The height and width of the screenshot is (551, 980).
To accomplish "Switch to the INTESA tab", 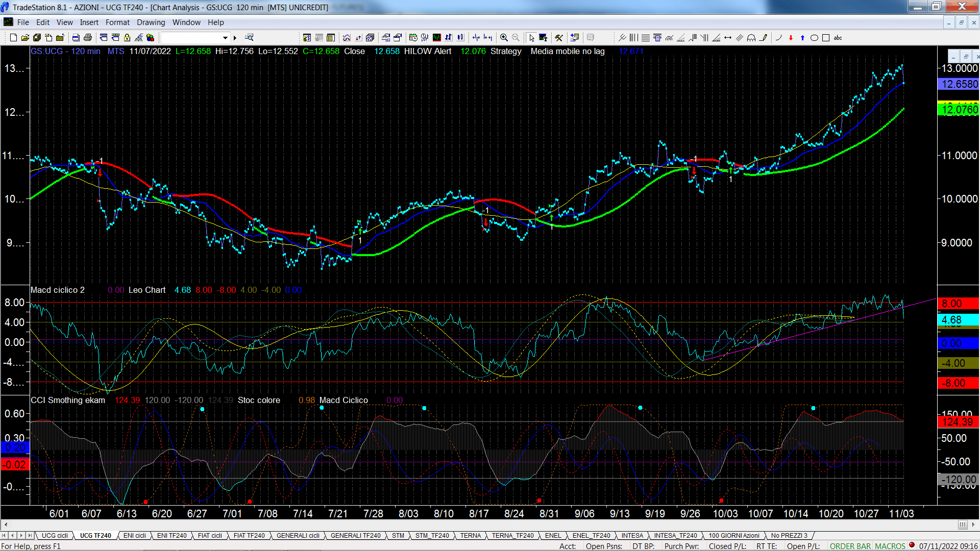I will [x=632, y=536].
